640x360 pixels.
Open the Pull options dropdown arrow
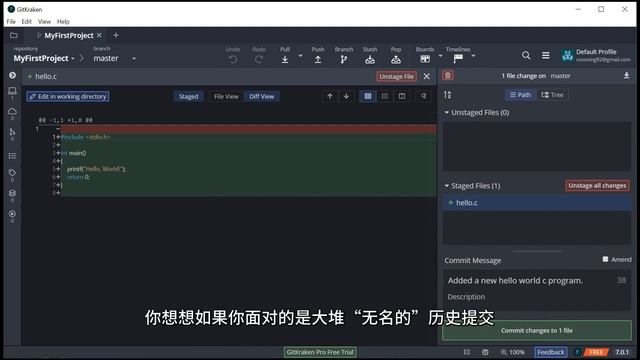tap(300, 56)
